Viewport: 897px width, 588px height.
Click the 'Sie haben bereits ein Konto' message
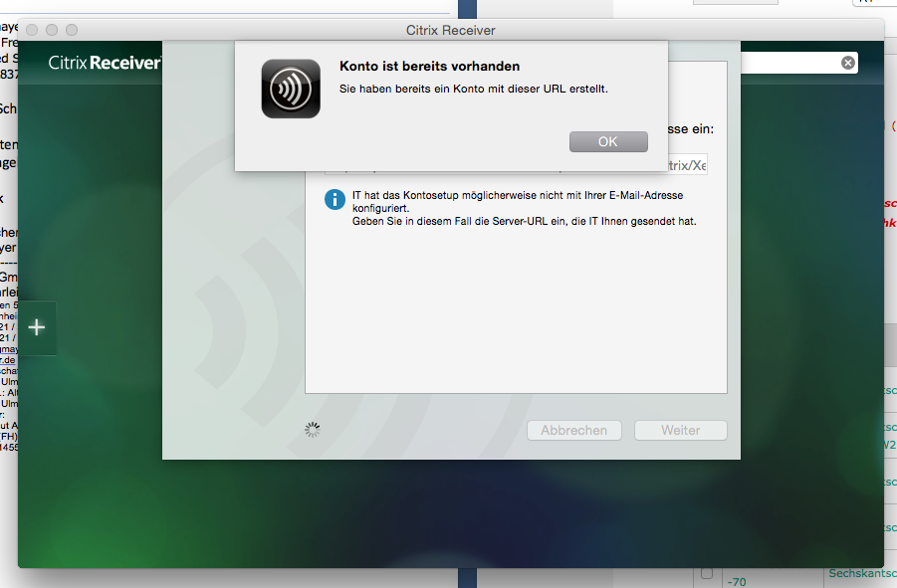pyautogui.click(x=473, y=90)
